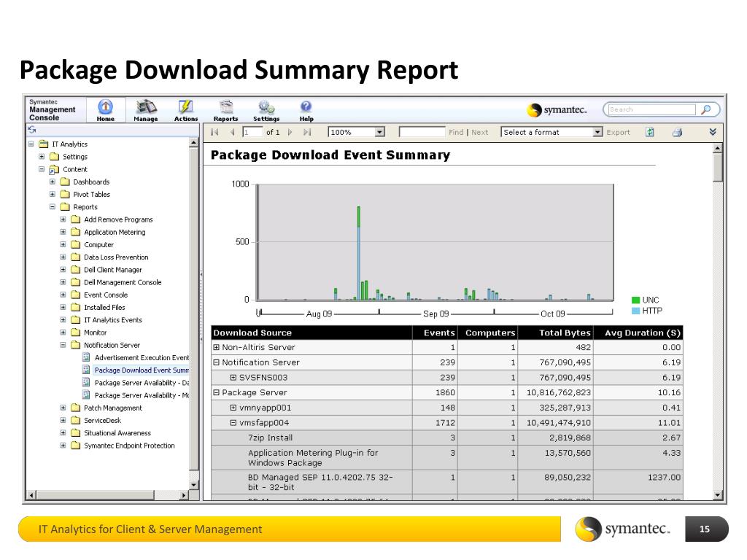Click the page number field

coord(252,133)
